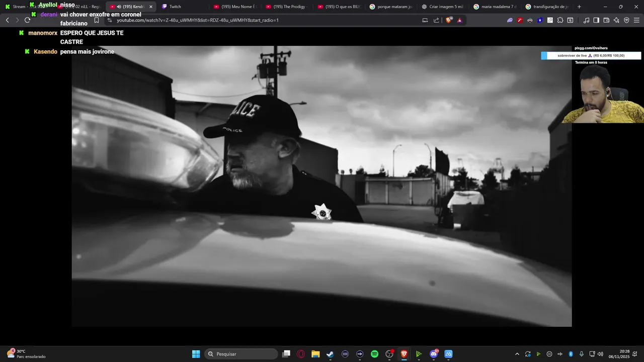644x362 pixels.
Task: Open File Explorer from taskbar
Action: pyautogui.click(x=315, y=354)
